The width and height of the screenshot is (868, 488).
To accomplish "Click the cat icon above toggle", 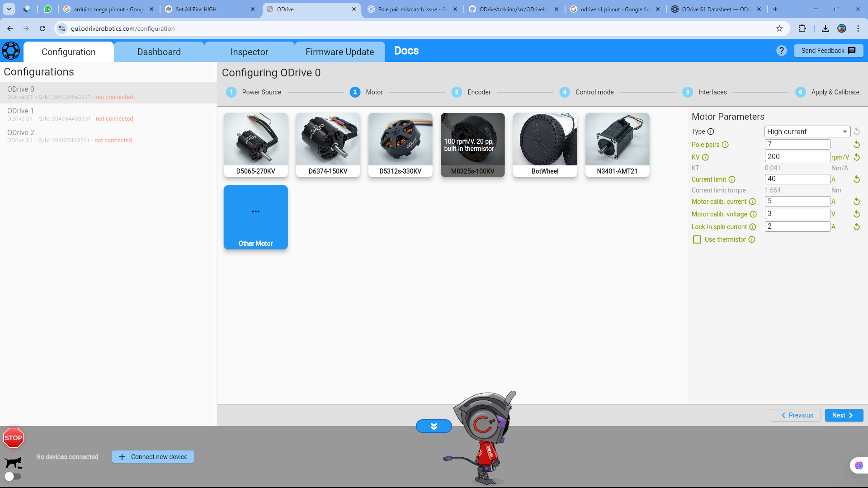I will pos(14,463).
